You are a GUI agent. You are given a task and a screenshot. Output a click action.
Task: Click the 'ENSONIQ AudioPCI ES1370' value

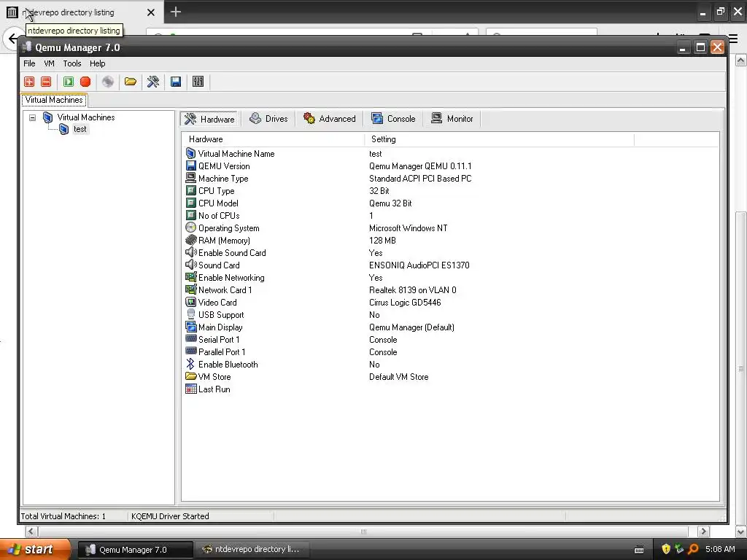(419, 265)
